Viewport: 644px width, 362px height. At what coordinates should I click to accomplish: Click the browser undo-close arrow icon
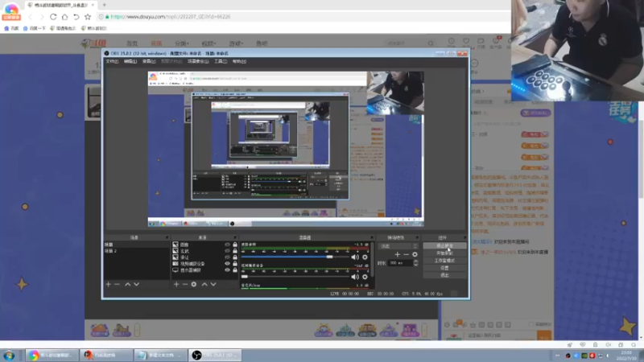(x=76, y=17)
